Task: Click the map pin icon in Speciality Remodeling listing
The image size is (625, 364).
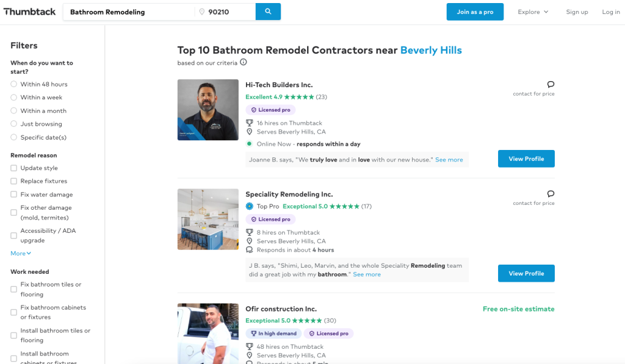Action: click(249, 241)
